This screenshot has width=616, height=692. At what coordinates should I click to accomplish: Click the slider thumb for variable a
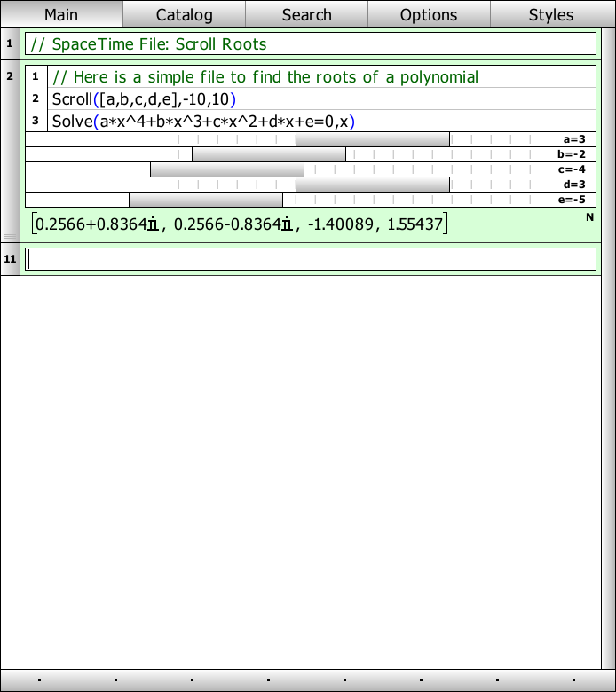point(372,139)
